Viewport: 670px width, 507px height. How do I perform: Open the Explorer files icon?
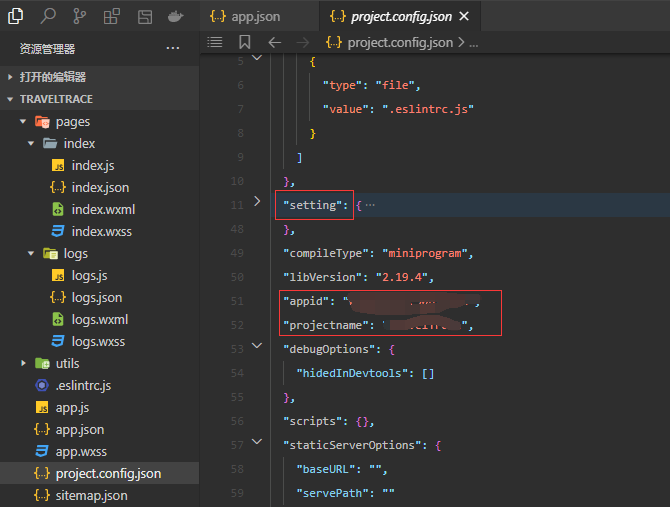click(x=15, y=16)
